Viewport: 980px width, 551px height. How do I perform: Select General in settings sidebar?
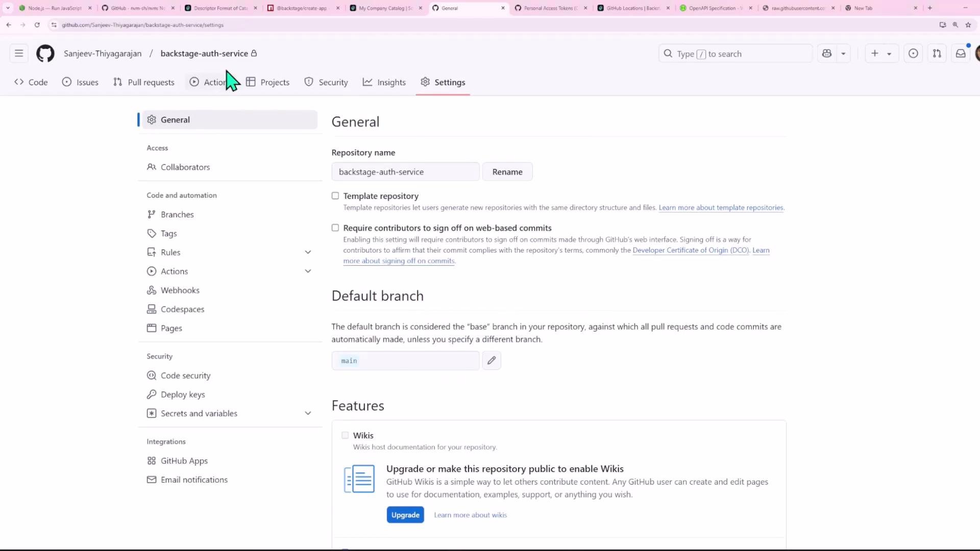230,119
